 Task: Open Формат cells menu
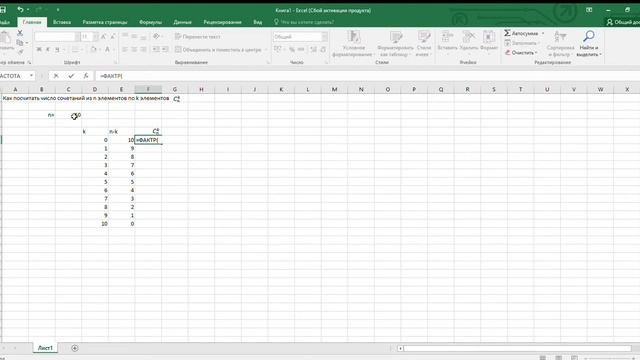(489, 42)
